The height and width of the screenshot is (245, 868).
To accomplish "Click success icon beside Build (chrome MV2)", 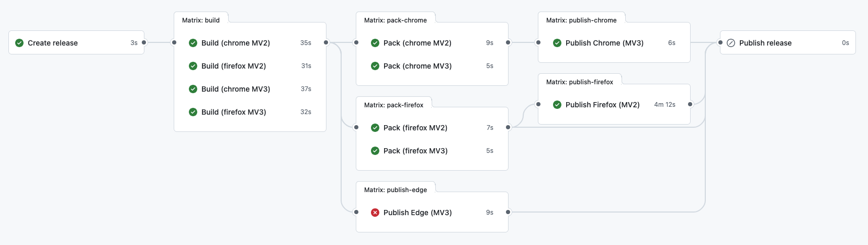I will point(193,43).
